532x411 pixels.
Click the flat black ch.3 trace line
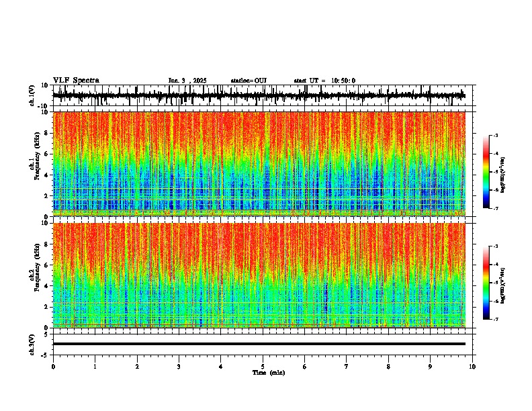coord(259,344)
